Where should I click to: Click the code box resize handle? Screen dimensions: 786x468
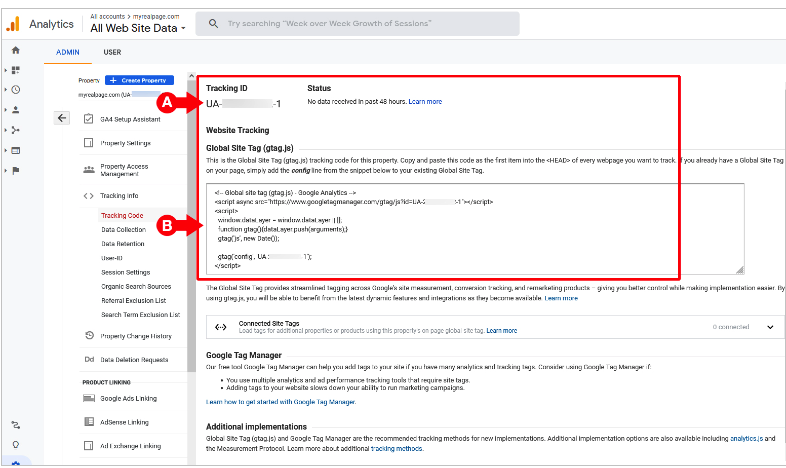pyautogui.click(x=739, y=270)
